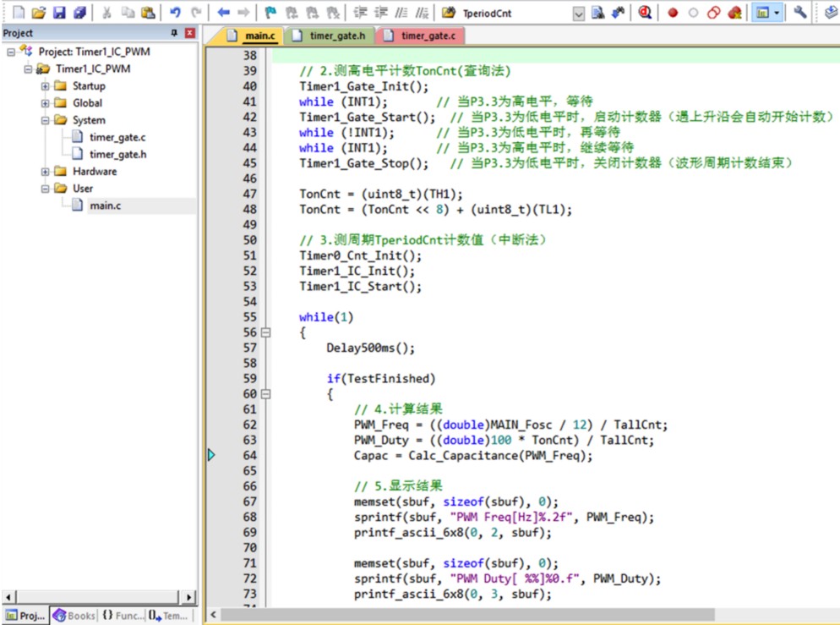
Task: Switch to the timer_gate.c editor tab
Action: [420, 36]
